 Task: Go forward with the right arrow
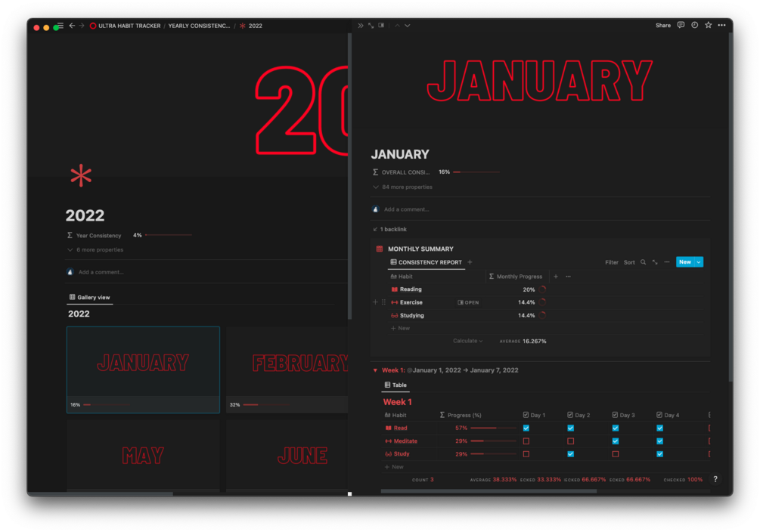click(x=82, y=26)
